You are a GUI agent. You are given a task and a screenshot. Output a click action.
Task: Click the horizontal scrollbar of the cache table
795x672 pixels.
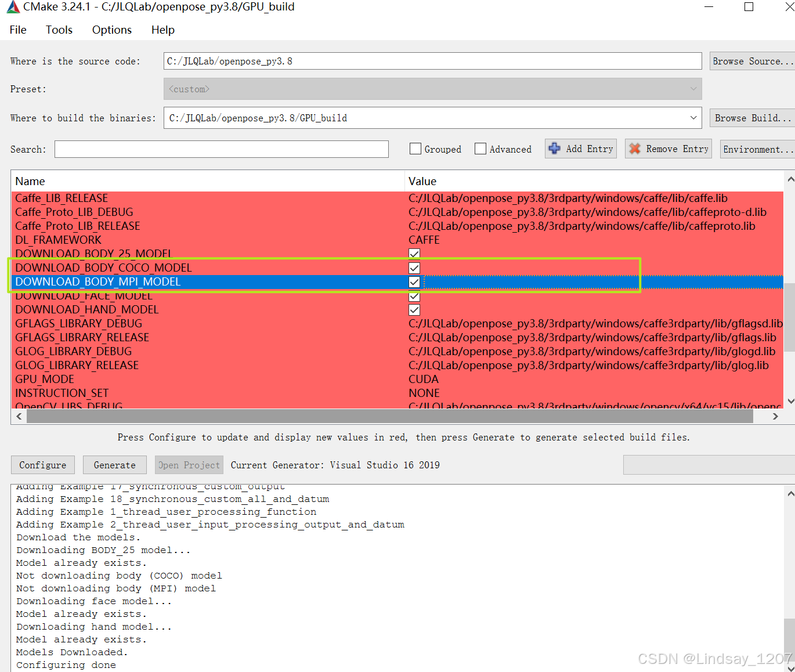click(x=390, y=416)
